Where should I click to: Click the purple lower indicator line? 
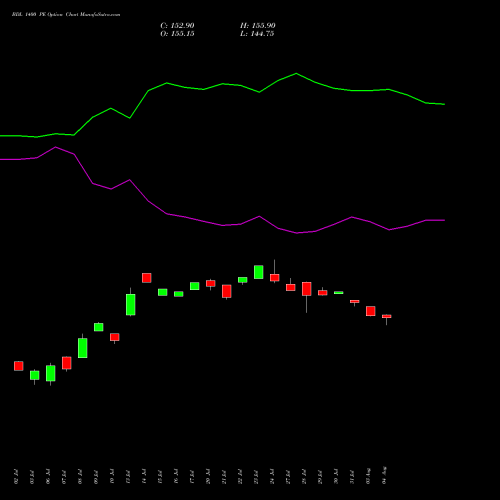(223, 225)
